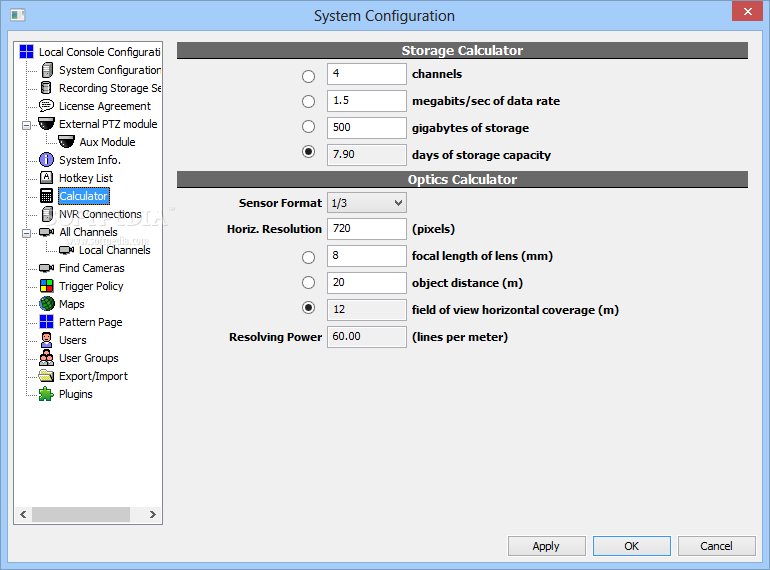This screenshot has height=570, width=770.
Task: Select gigabytes of storage radio button
Action: [x=308, y=127]
